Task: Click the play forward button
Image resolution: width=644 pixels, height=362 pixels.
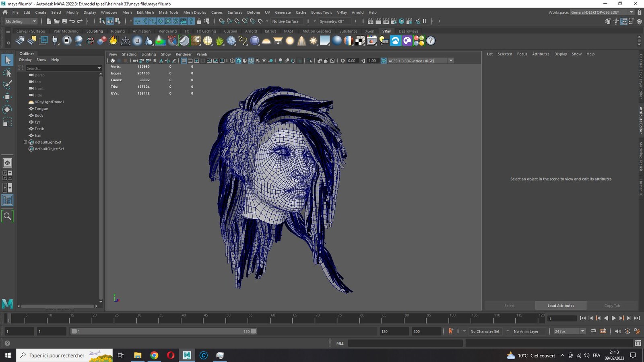Action: click(613, 318)
